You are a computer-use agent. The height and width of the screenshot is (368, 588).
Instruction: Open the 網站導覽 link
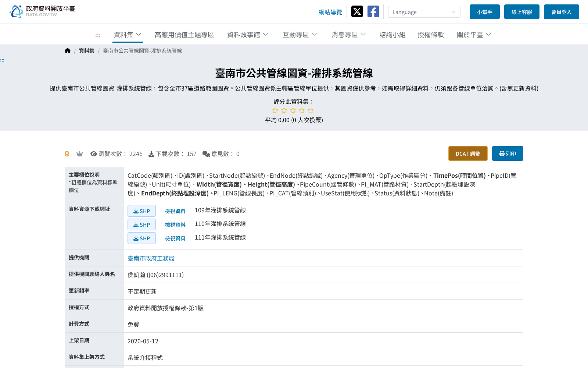click(330, 12)
